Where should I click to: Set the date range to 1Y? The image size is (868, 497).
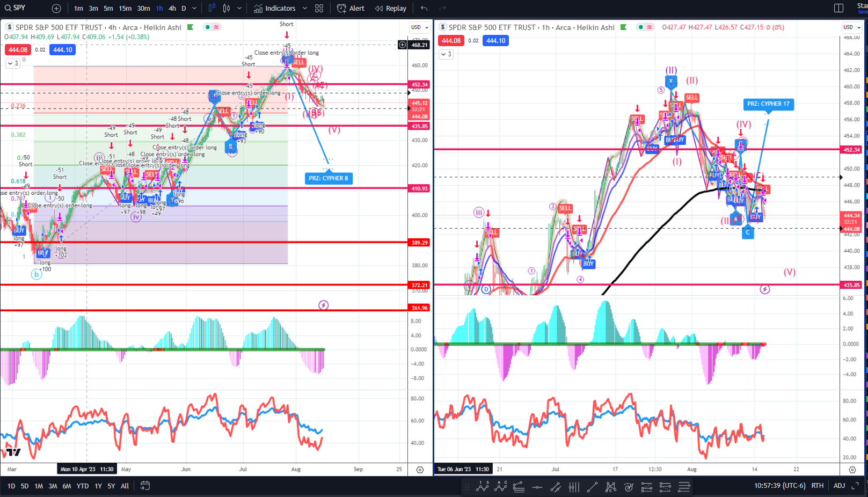tap(98, 486)
